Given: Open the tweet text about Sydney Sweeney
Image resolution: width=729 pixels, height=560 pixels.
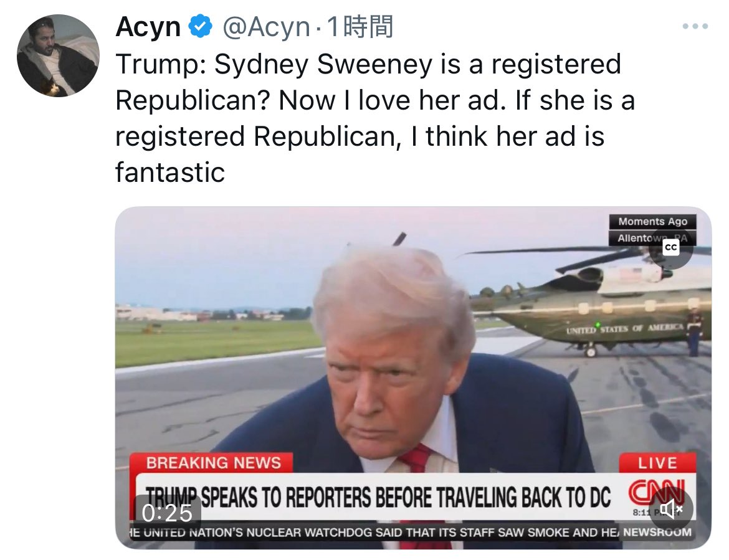Looking at the screenshot, I should tap(374, 118).
